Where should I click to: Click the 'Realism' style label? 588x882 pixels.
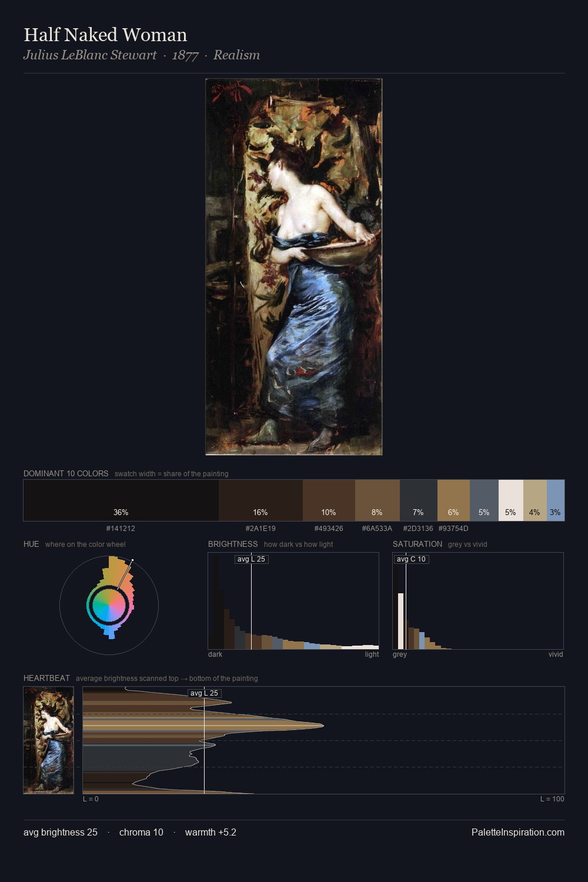click(236, 55)
